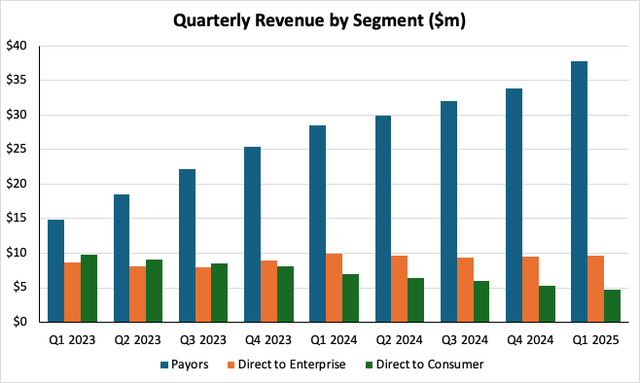
Task: Click the $20 y-axis label
Action: pos(16,184)
